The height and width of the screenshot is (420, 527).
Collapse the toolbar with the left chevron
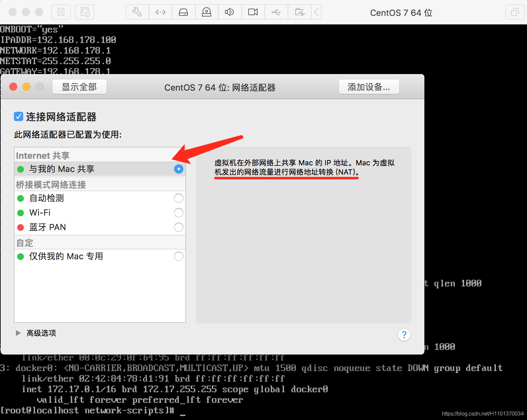click(x=316, y=12)
